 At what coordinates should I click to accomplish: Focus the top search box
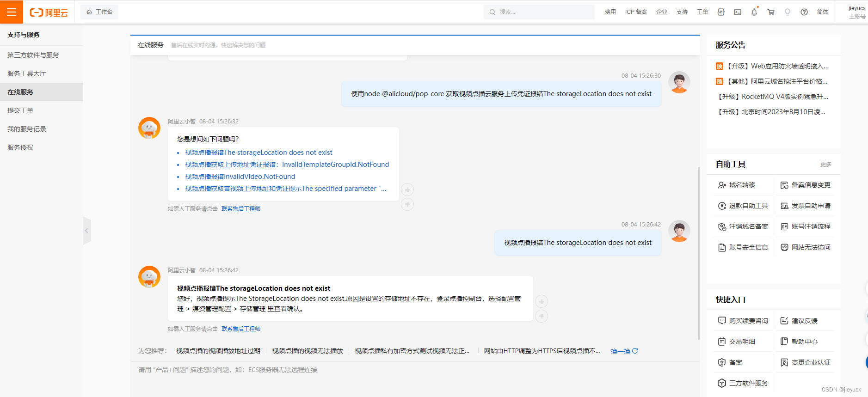point(539,12)
